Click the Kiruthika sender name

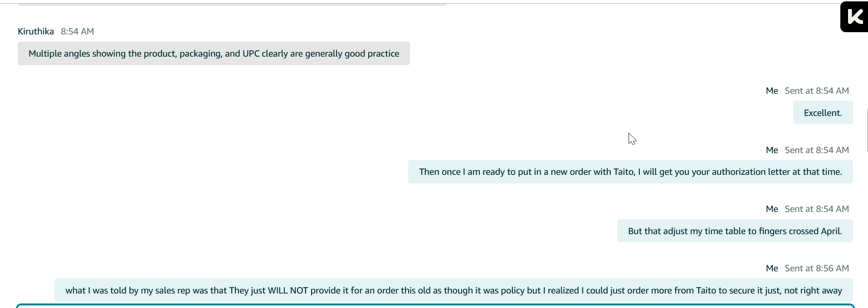[x=36, y=31]
